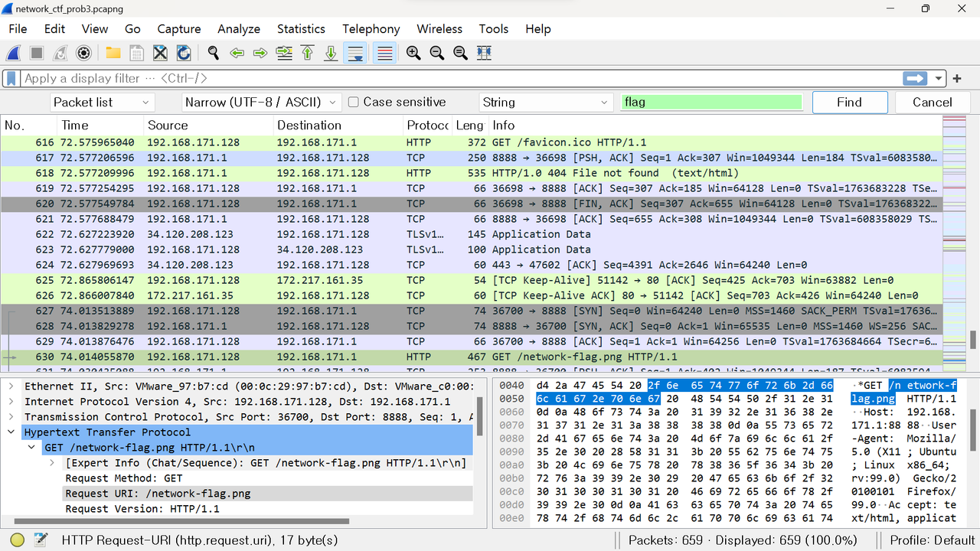Image resolution: width=980 pixels, height=551 pixels.
Task: Open the String search type dropdown
Action: point(547,103)
